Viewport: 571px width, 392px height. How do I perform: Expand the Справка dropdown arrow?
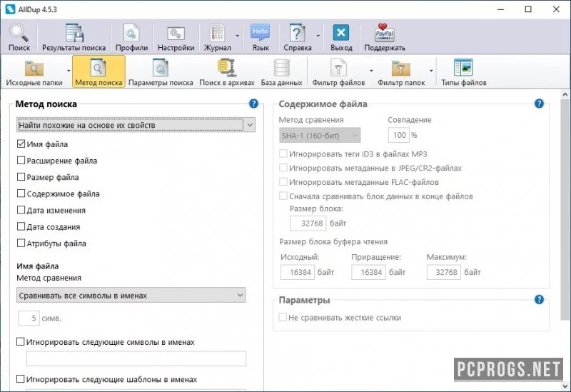click(x=318, y=36)
